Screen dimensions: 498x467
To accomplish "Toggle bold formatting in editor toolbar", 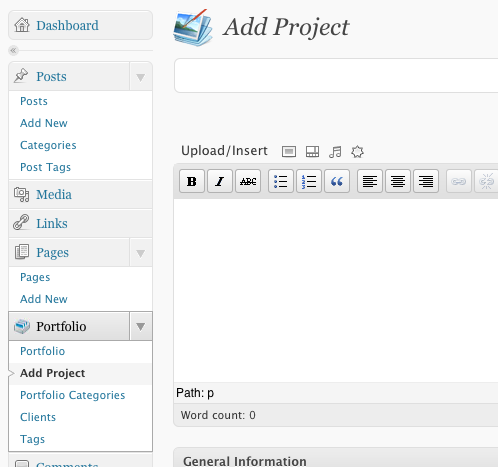I will tap(192, 181).
